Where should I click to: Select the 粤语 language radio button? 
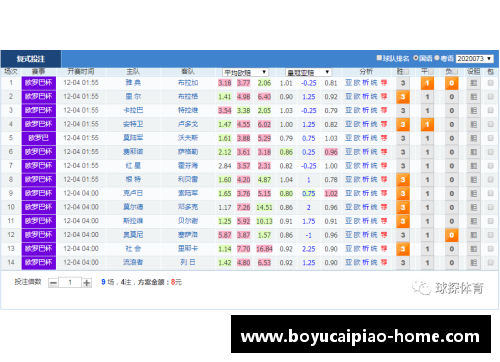coord(437,58)
